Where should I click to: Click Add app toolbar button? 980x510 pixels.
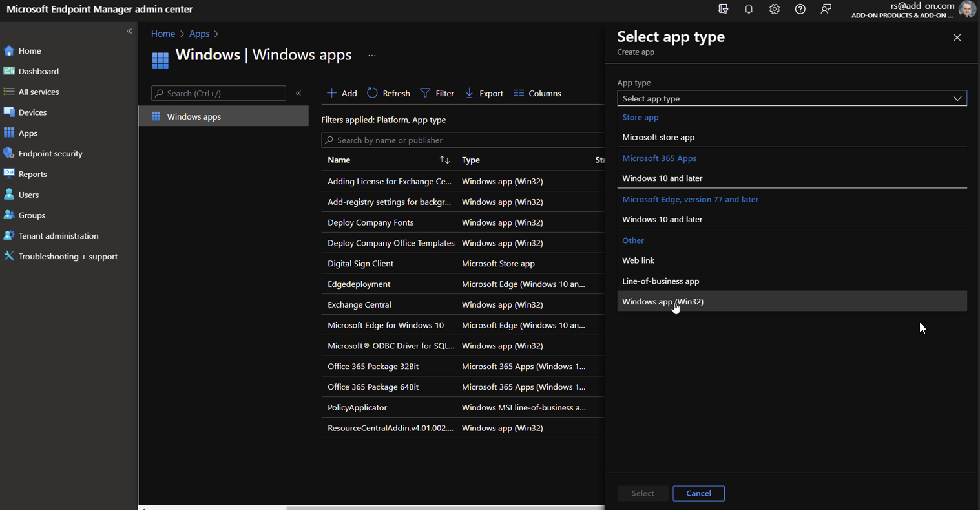342,93
